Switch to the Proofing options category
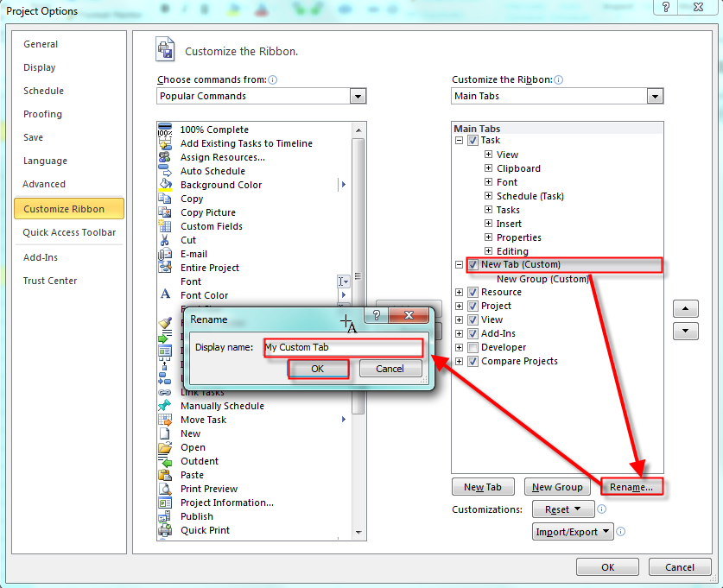The image size is (723, 588). (42, 114)
